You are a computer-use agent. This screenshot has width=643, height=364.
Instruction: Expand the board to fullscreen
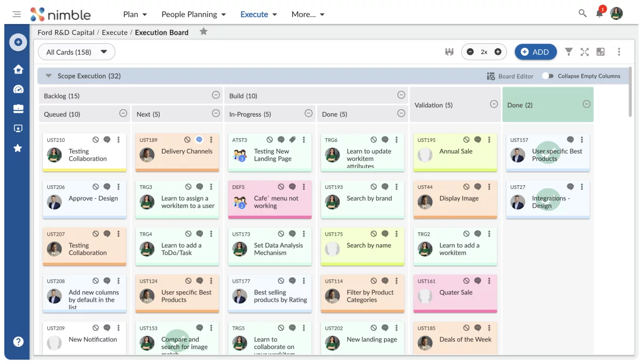[x=584, y=51]
